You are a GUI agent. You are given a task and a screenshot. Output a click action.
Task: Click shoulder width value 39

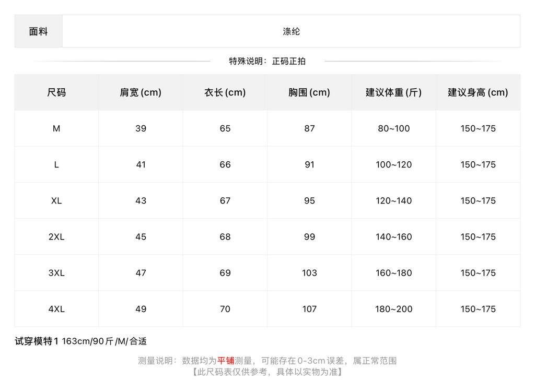[141, 128]
